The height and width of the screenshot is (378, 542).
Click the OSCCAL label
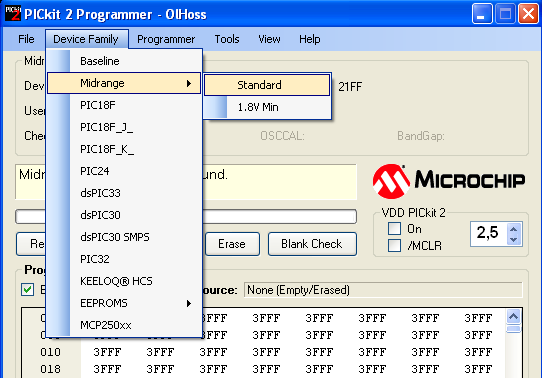282,136
